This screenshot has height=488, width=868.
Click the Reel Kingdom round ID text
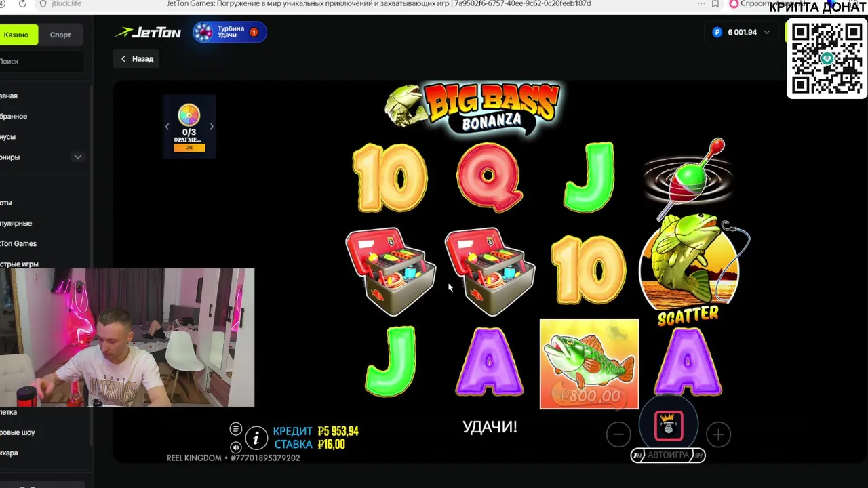[x=233, y=458]
